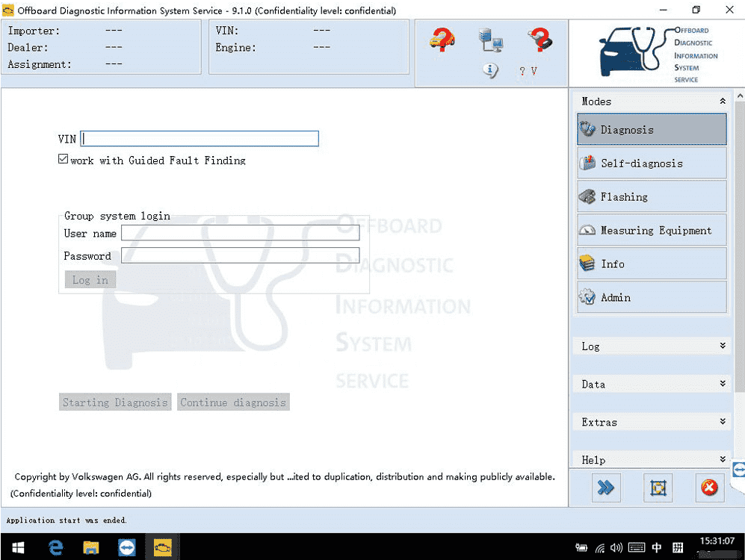The image size is (745, 560).
Task: Click the Log in button
Action: click(90, 280)
